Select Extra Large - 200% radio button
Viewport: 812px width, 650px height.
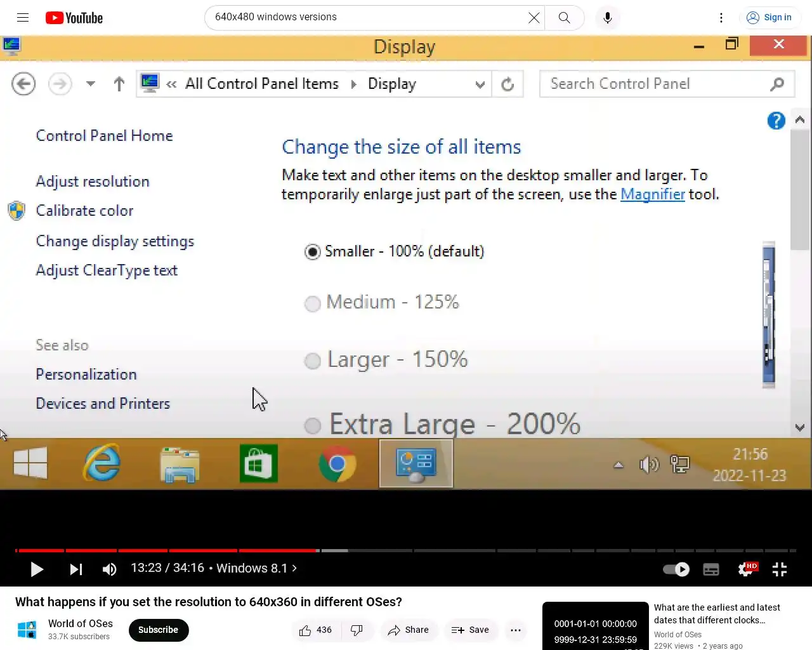click(x=312, y=425)
